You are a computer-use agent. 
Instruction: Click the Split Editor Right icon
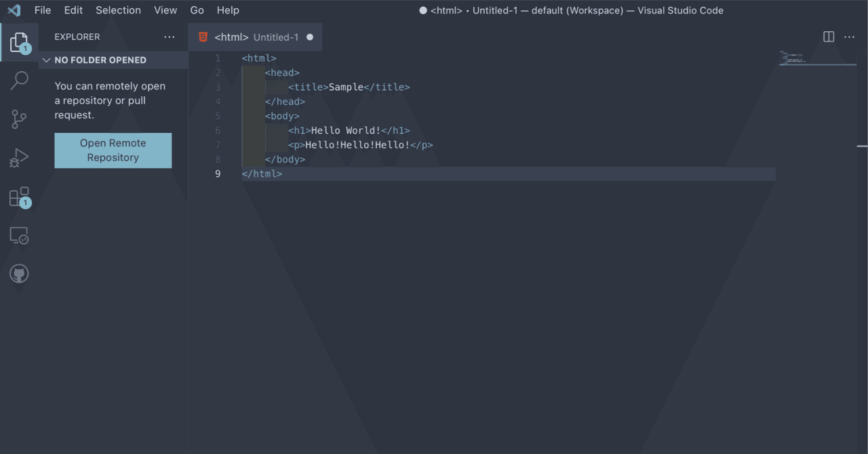pos(829,37)
